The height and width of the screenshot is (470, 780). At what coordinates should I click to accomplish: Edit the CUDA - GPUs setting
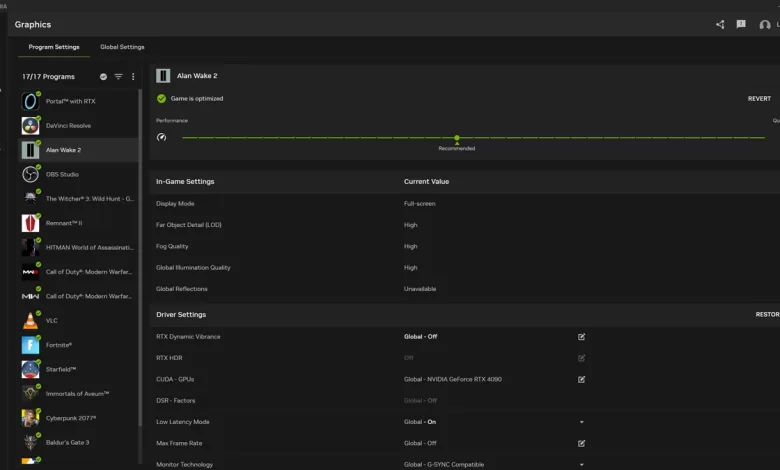pyautogui.click(x=581, y=379)
